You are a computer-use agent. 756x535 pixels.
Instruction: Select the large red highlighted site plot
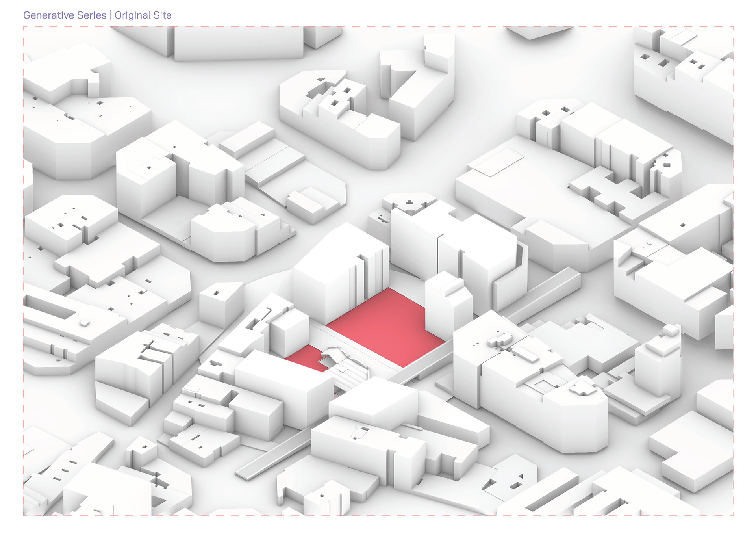386,328
